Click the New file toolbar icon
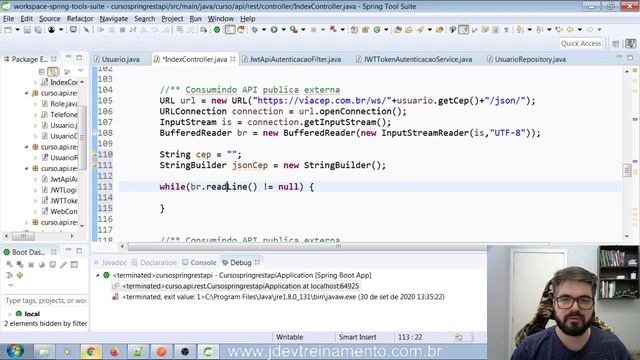The width and height of the screenshot is (640, 360). click(x=8, y=29)
